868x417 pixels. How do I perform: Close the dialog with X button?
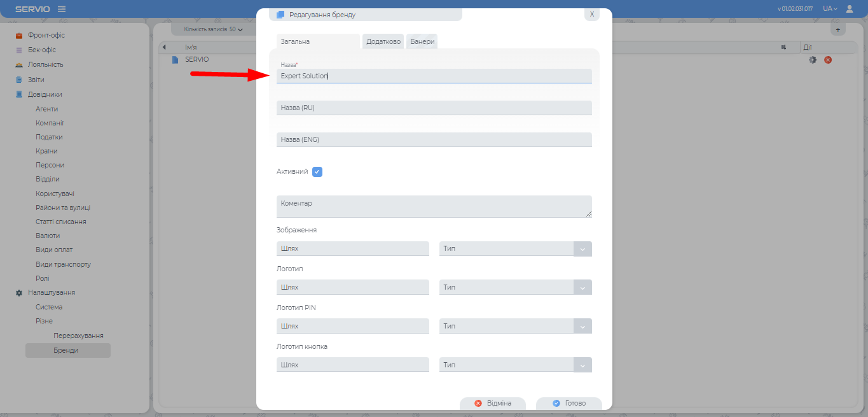591,14
